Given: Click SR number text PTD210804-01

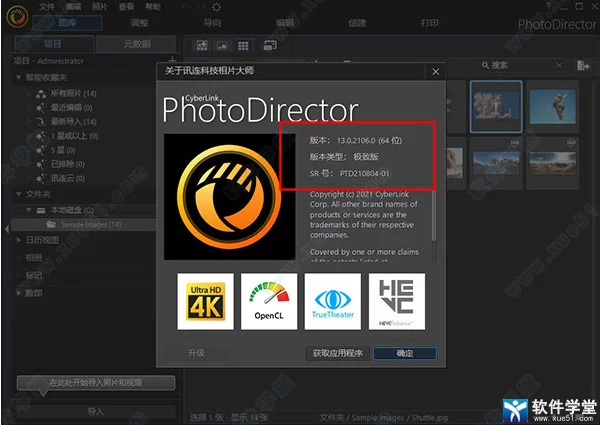Looking at the screenshot, I should click(x=364, y=174).
